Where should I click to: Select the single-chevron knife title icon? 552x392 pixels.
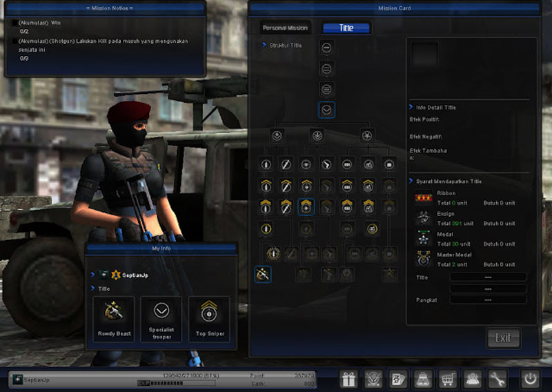coord(286,186)
